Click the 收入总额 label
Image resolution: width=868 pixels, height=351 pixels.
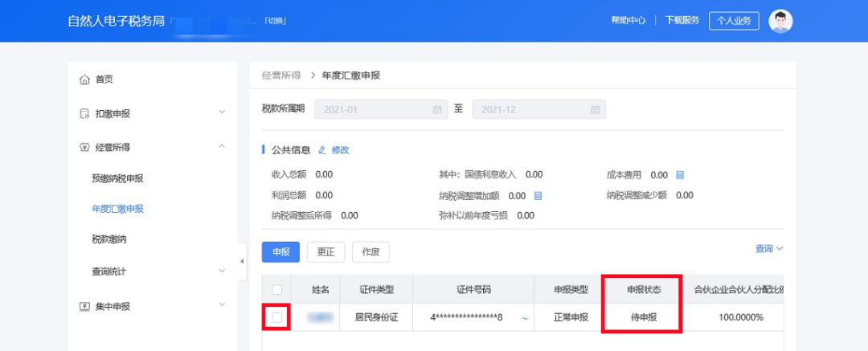click(x=289, y=175)
